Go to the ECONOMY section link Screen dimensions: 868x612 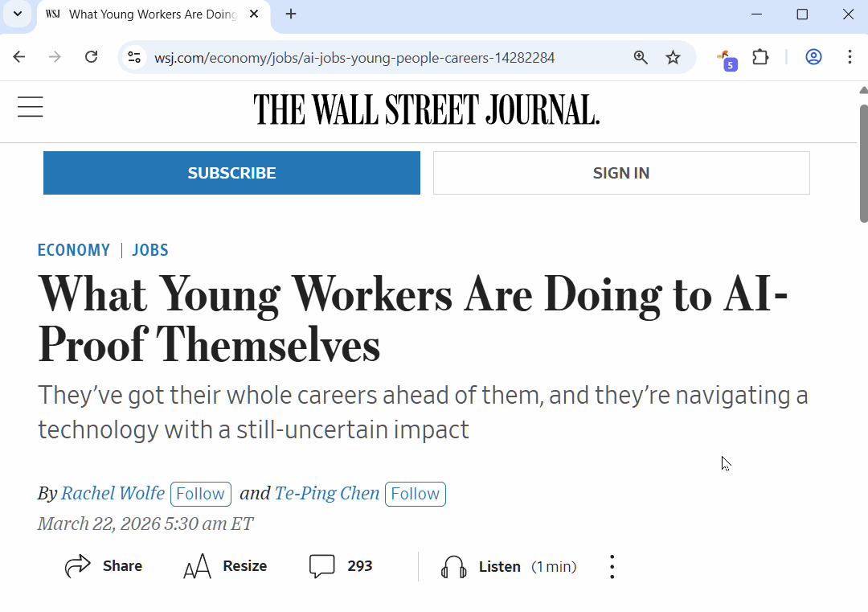click(74, 250)
